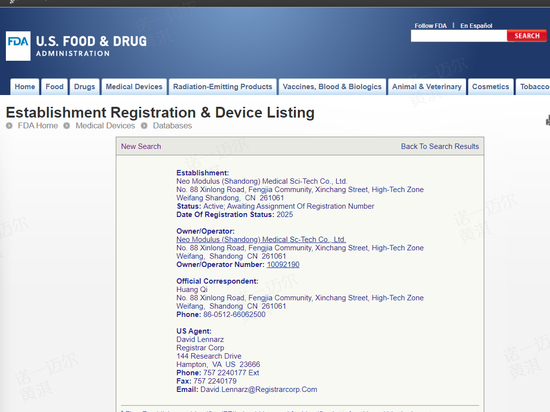Click the red SEARCH button
The image size is (550, 412).
527,36
